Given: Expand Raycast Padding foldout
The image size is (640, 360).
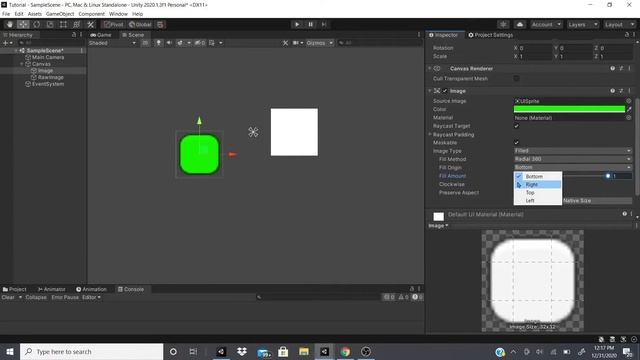Looking at the screenshot, I should tap(430, 134).
